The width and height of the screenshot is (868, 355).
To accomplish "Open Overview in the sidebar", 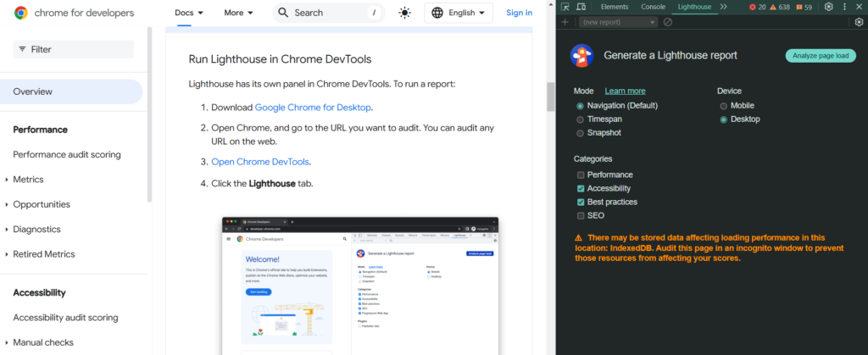I will tap(71, 92).
